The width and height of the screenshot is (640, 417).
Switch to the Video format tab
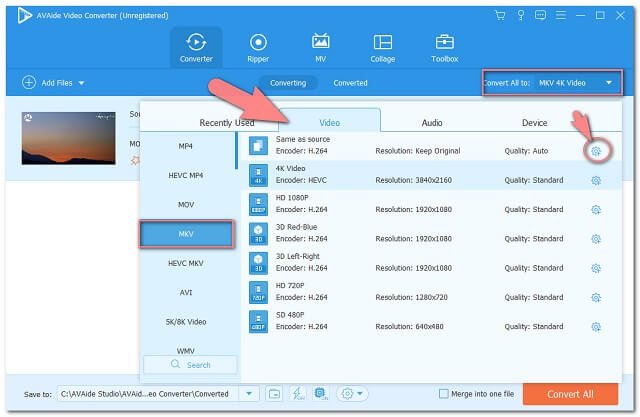[329, 122]
